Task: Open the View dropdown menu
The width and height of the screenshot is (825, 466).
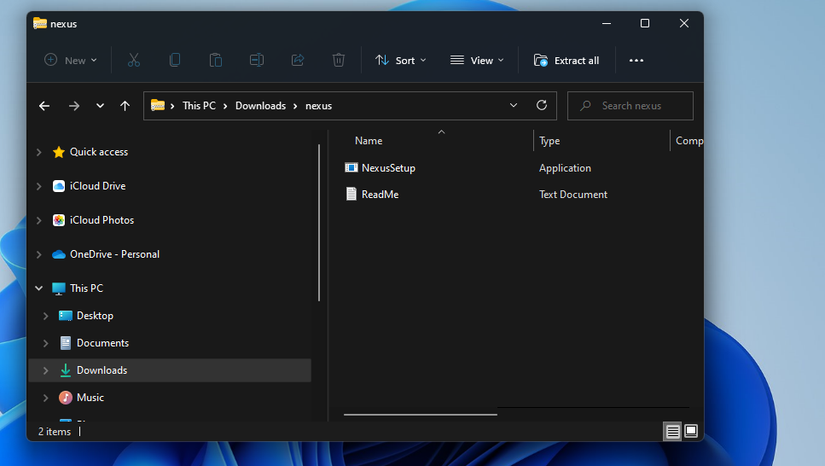Action: 476,60
